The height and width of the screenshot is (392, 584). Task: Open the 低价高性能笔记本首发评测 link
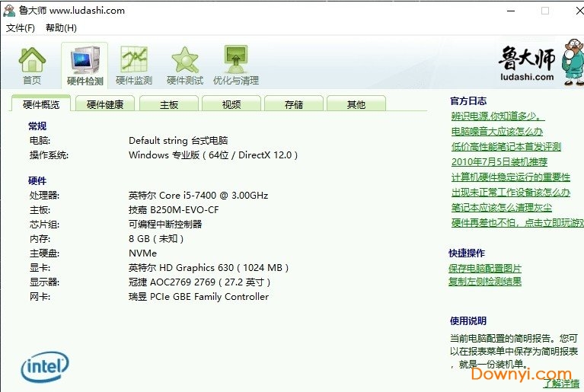pos(506,147)
